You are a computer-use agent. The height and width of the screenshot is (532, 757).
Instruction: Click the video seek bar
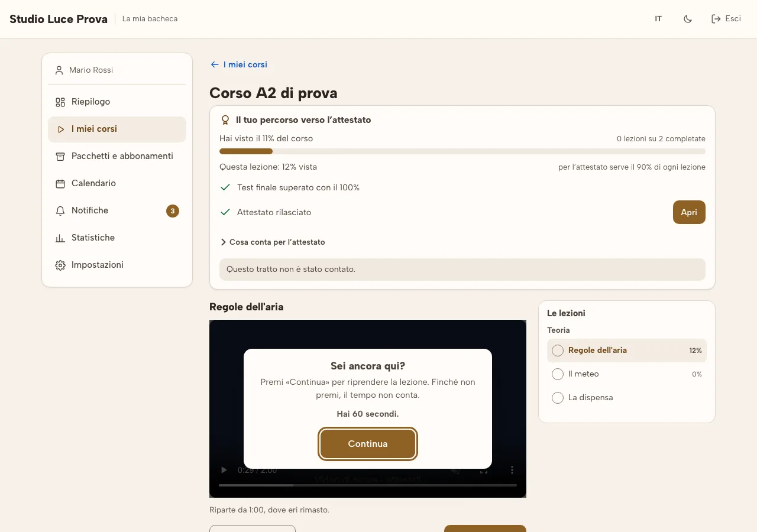pos(368,485)
